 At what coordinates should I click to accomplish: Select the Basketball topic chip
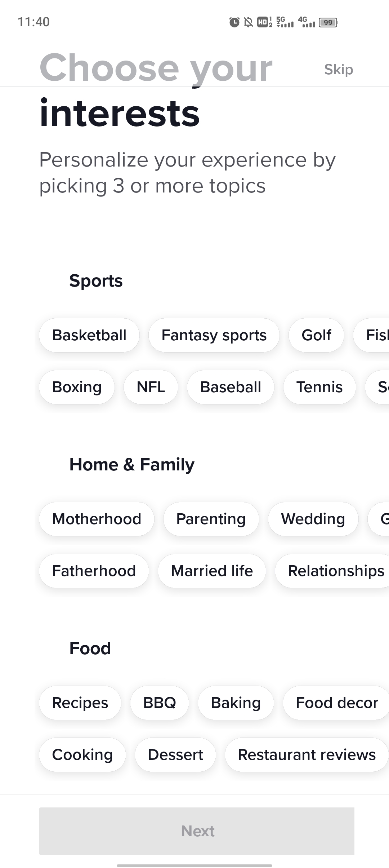pos(89,335)
